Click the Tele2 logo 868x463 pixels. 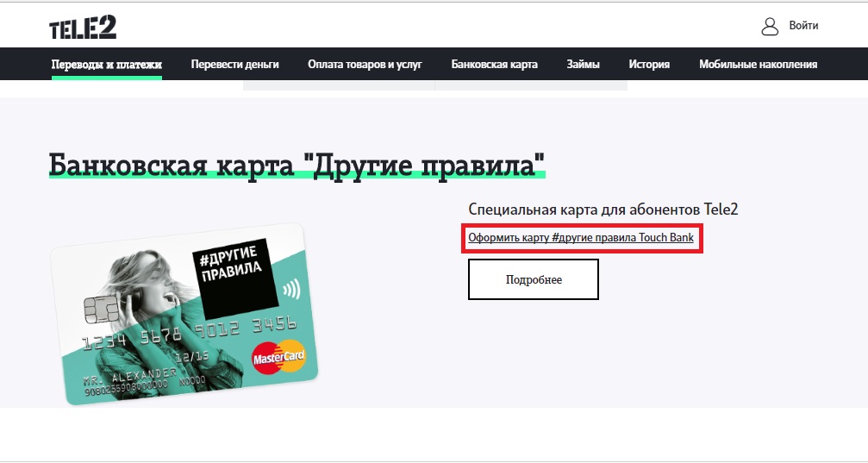coord(83,28)
